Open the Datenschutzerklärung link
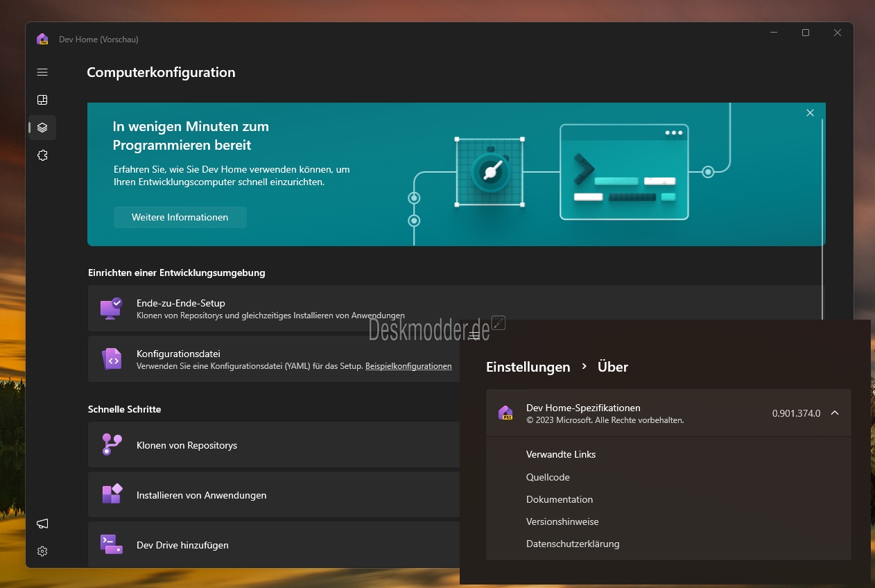The height and width of the screenshot is (588, 875). (x=573, y=544)
